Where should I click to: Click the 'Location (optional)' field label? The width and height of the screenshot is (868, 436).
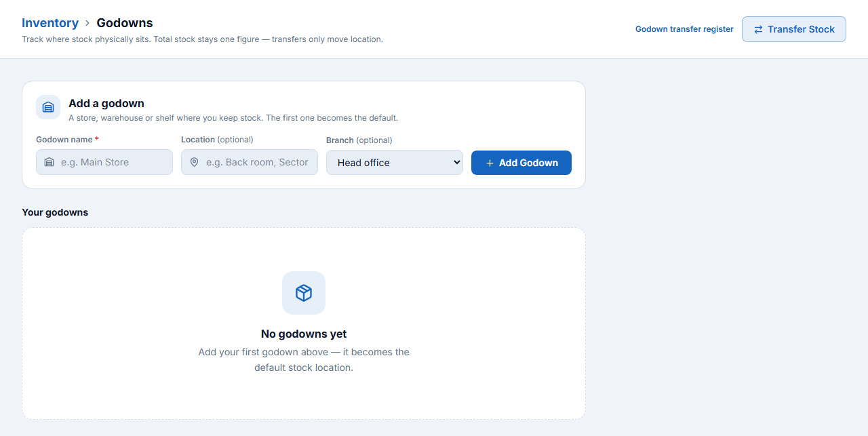point(217,140)
